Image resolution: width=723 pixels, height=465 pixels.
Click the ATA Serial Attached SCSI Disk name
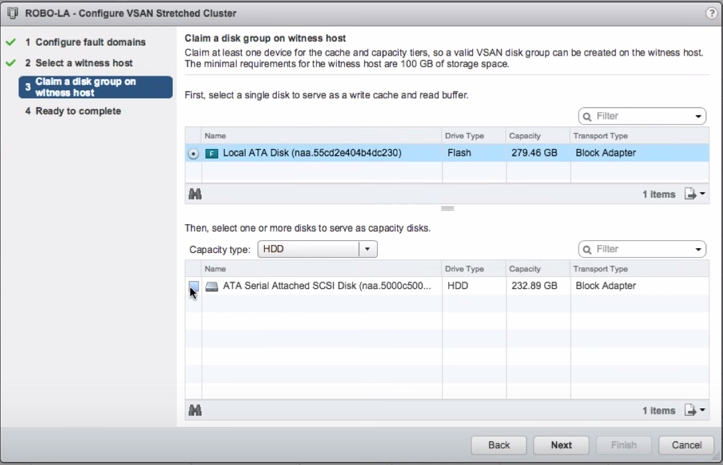click(x=327, y=286)
